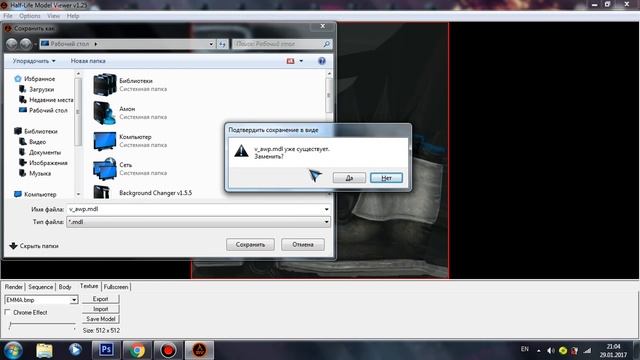Click the back navigation arrow
This screenshot has width=640, height=360.
[x=12, y=44]
